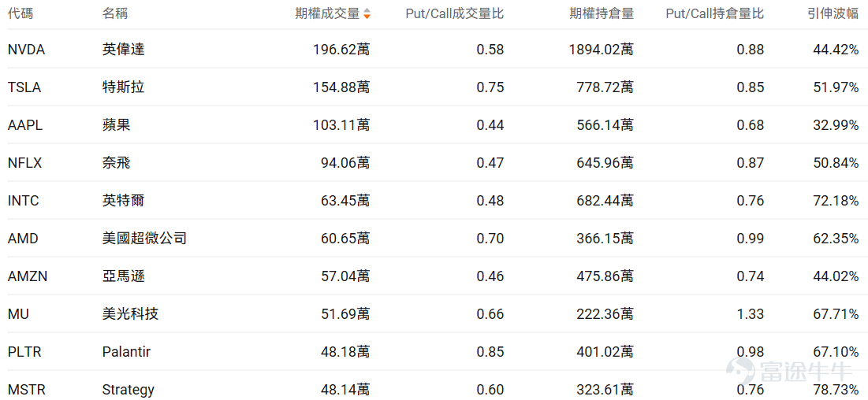
Task: Click TSLA volume 154.88萬
Action: [341, 87]
